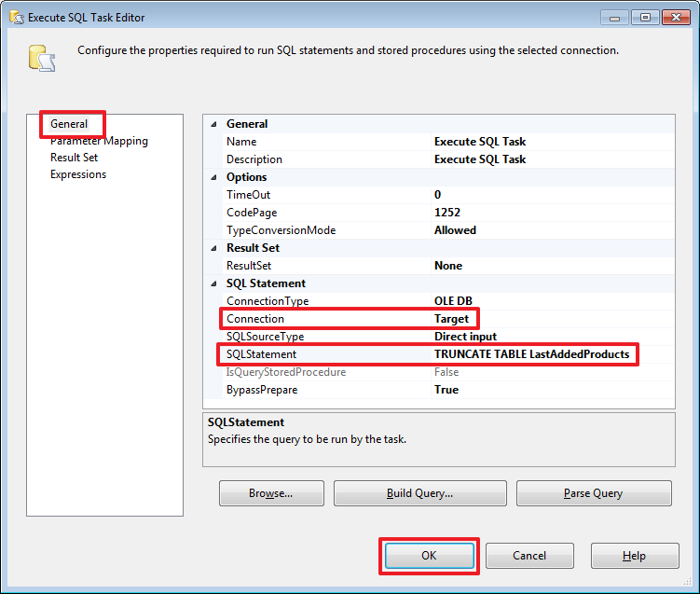Click the Browse... button
700x594 pixels.
(271, 493)
